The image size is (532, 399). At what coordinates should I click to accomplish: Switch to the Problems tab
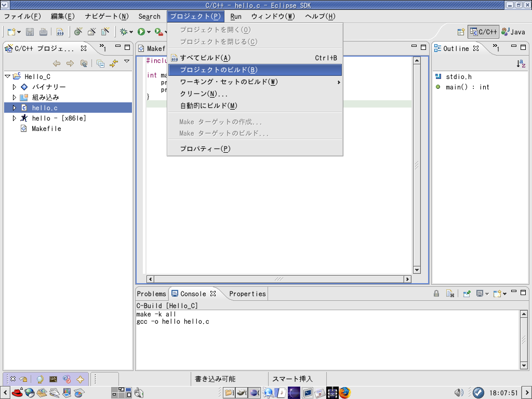(151, 294)
